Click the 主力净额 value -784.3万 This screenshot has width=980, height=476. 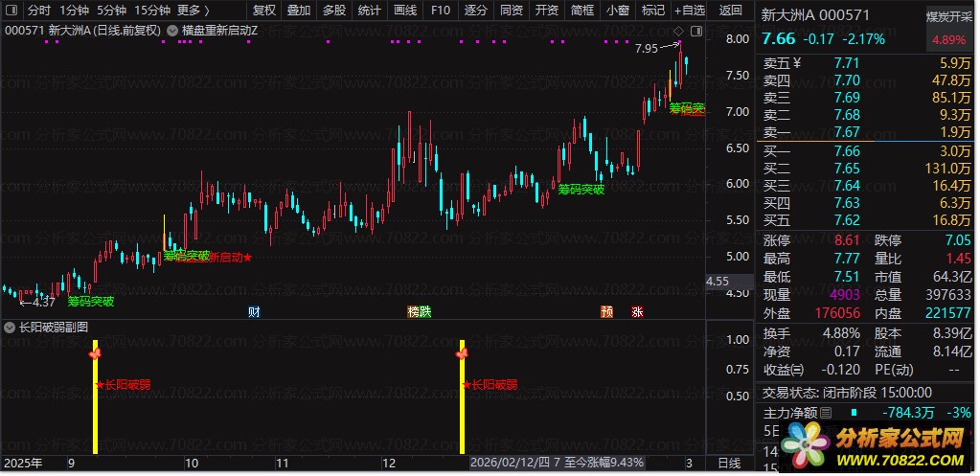tap(908, 412)
